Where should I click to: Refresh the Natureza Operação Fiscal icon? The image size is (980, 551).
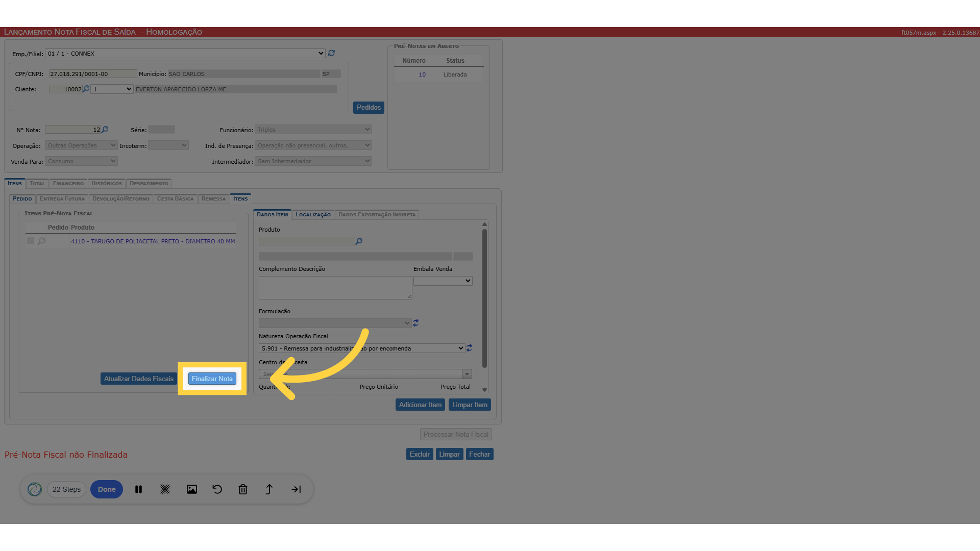coord(470,348)
